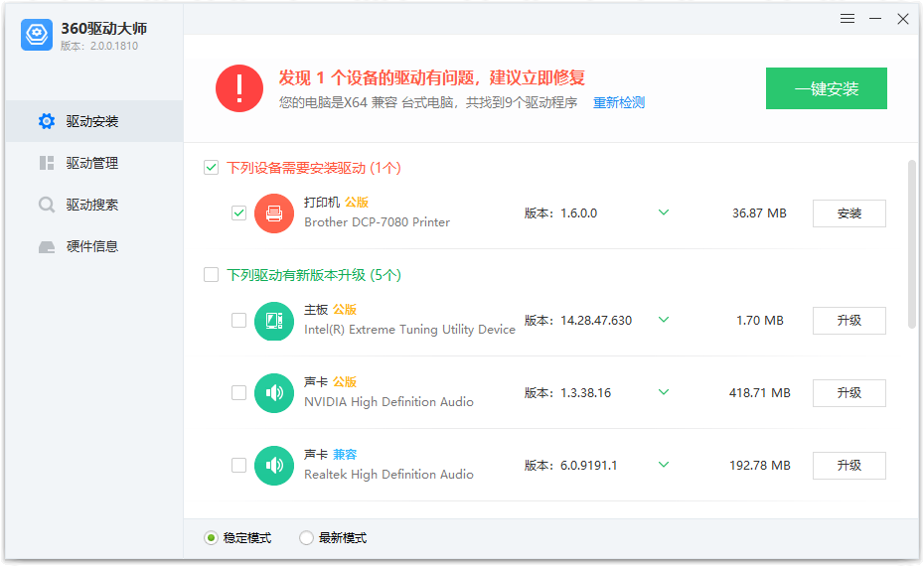
Task: Click the NVIDIA audio speaker icon
Action: pyautogui.click(x=274, y=393)
